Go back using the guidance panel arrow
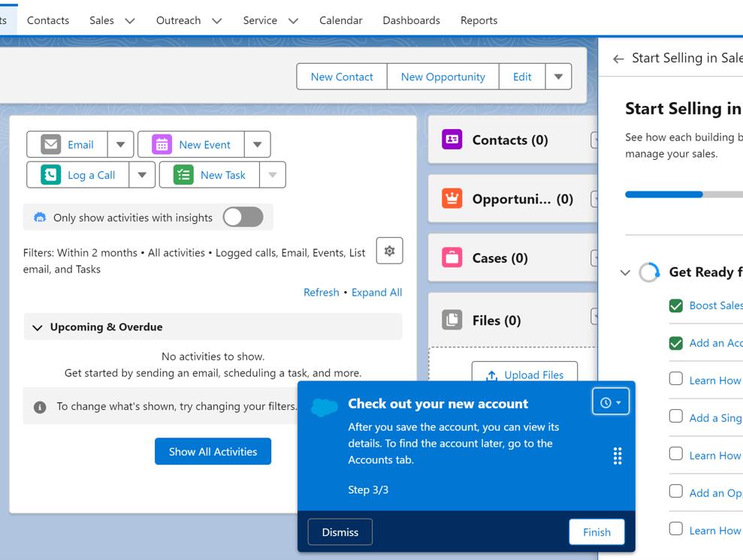 point(618,59)
